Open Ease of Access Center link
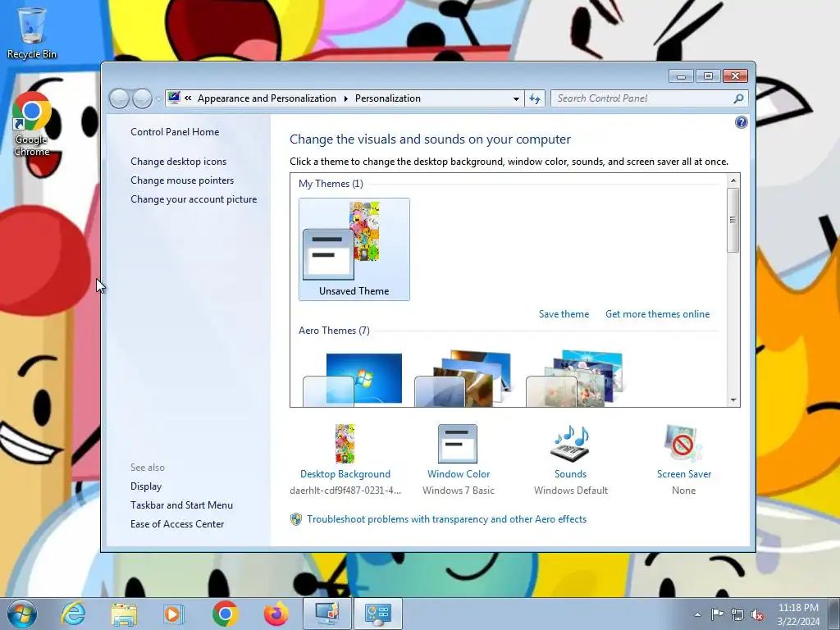Image resolution: width=840 pixels, height=630 pixels. click(x=177, y=524)
